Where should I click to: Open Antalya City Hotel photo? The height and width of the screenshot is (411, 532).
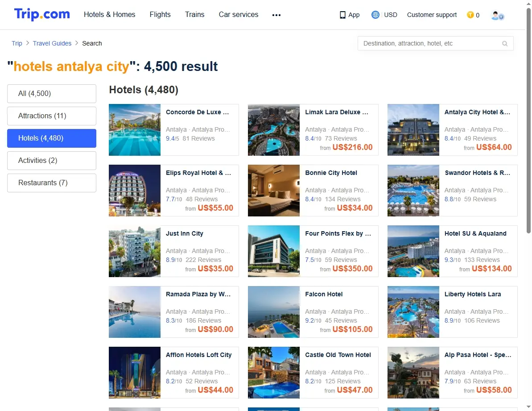[x=413, y=130]
